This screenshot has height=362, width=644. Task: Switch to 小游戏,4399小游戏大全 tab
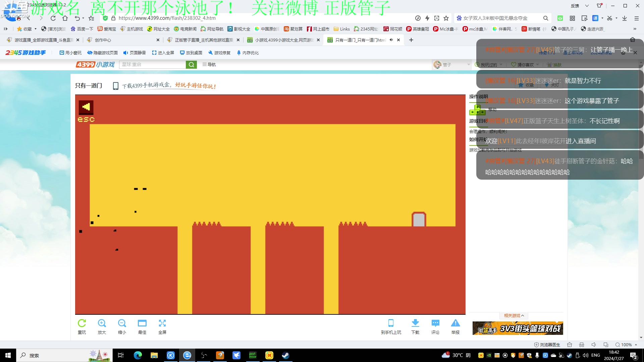(x=283, y=40)
